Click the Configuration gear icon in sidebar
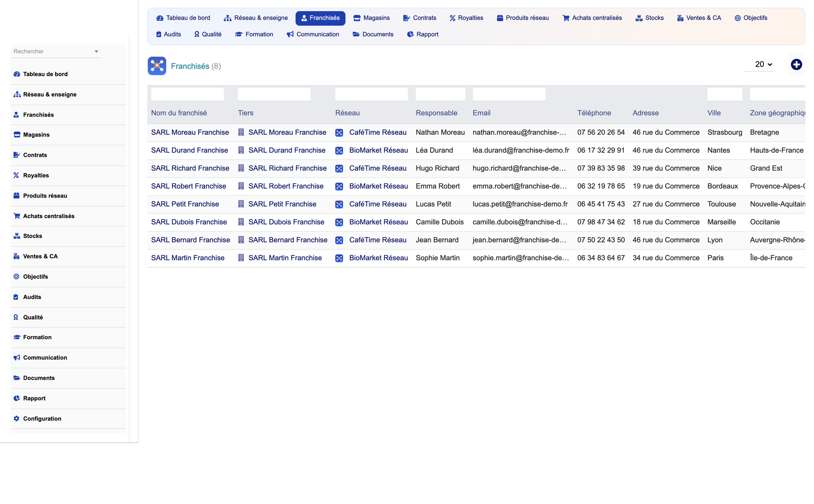Viewport: 814px width, 504px height. 16,419
